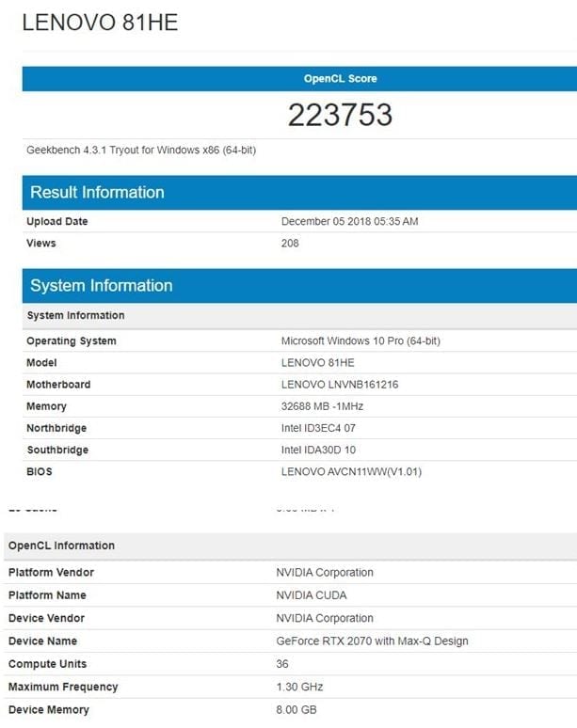Click the OpenCL Score header bar
The width and height of the screenshot is (577, 728).
tap(340, 79)
